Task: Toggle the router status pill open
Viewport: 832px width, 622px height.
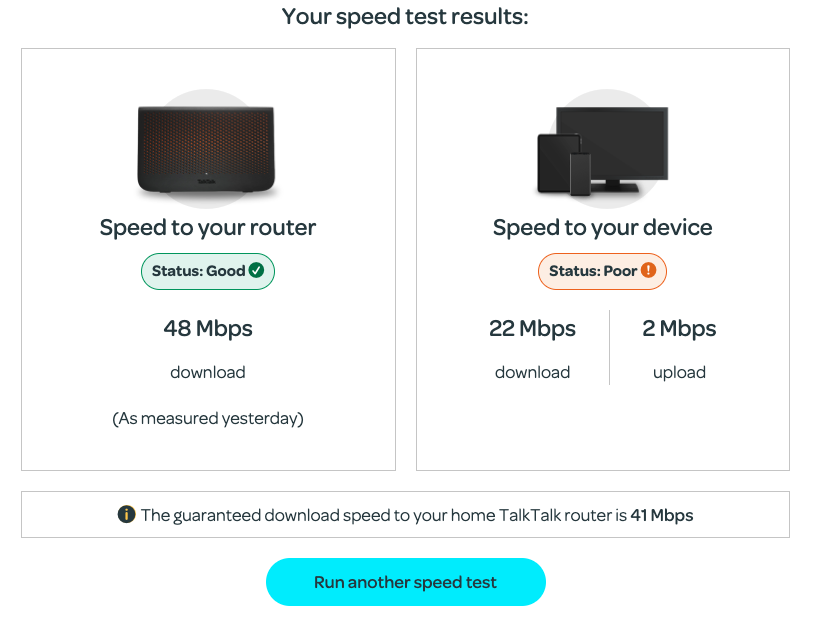Action: 207,270
